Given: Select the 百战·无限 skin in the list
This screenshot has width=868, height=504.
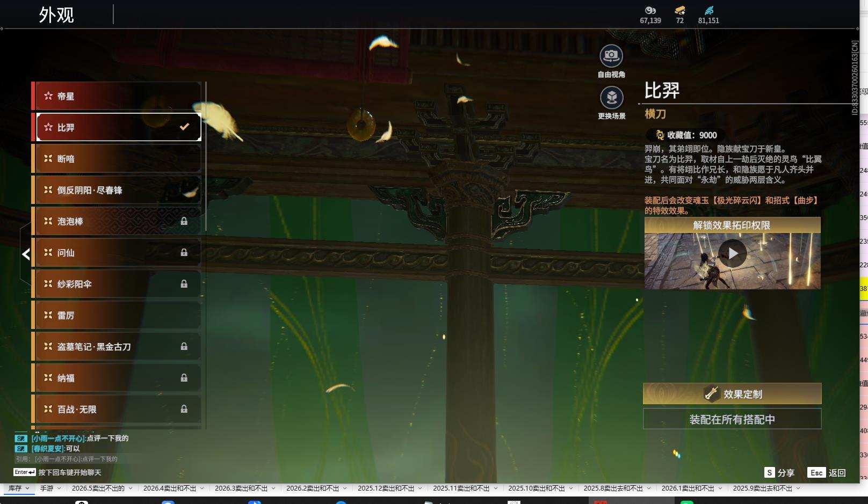Looking at the screenshot, I should tap(117, 409).
